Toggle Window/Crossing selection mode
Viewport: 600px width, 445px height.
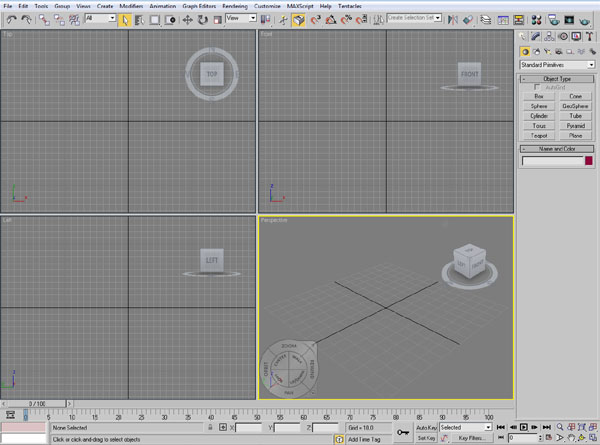(170, 20)
